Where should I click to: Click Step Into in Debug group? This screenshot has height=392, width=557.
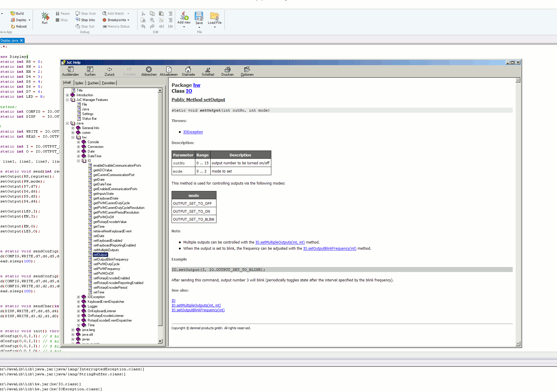point(85,20)
